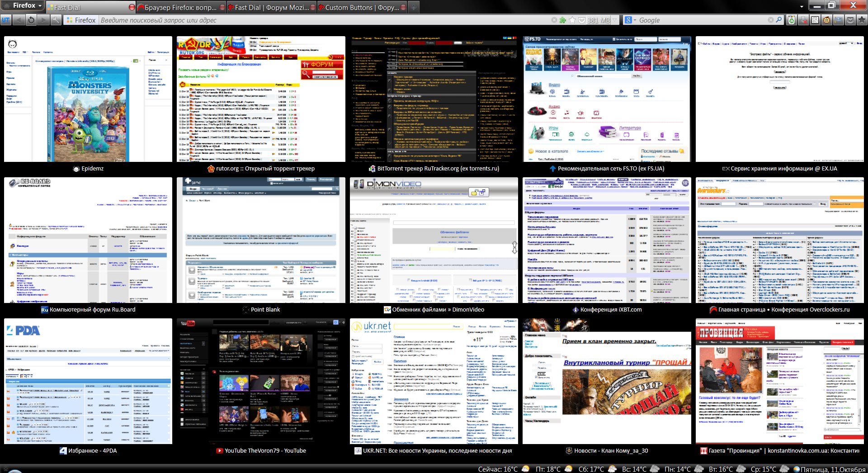Click the green puzzle piece add-on icon

click(563, 20)
